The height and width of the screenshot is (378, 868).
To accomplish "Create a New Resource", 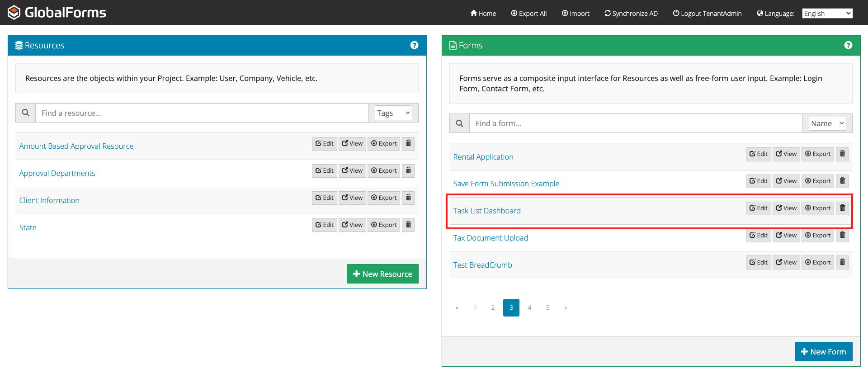I will [x=382, y=274].
